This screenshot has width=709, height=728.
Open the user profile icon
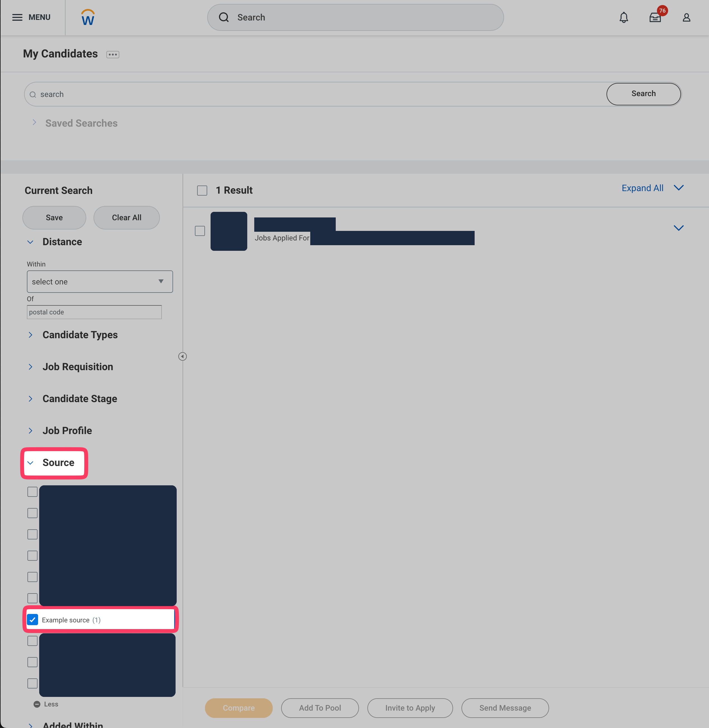[x=686, y=17]
